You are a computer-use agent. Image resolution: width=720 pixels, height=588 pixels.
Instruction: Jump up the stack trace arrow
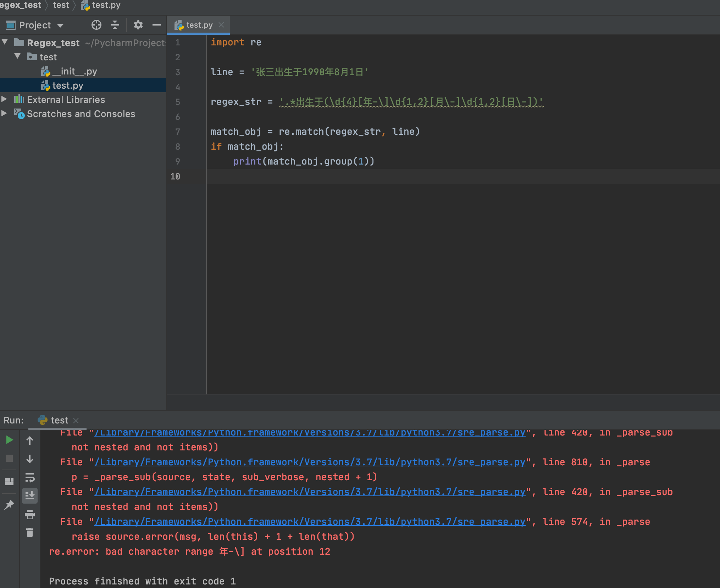tap(30, 440)
